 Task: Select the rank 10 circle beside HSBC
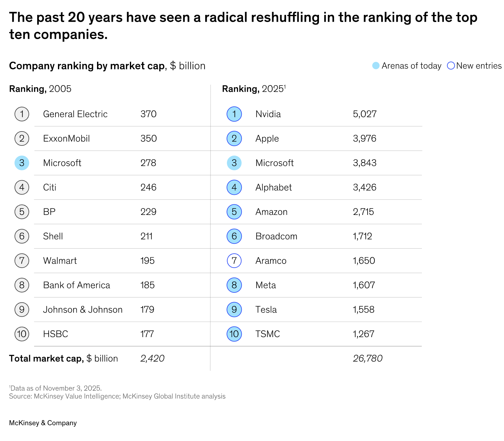(x=22, y=334)
